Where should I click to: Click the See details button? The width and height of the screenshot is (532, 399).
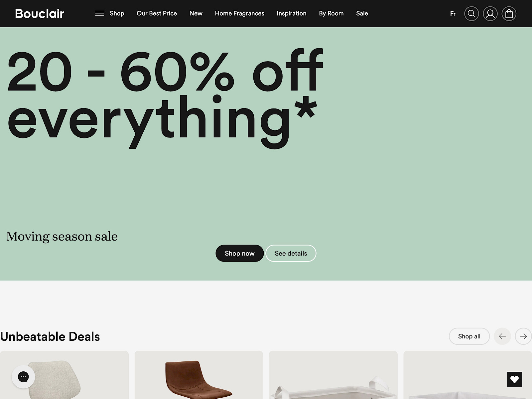(291, 253)
